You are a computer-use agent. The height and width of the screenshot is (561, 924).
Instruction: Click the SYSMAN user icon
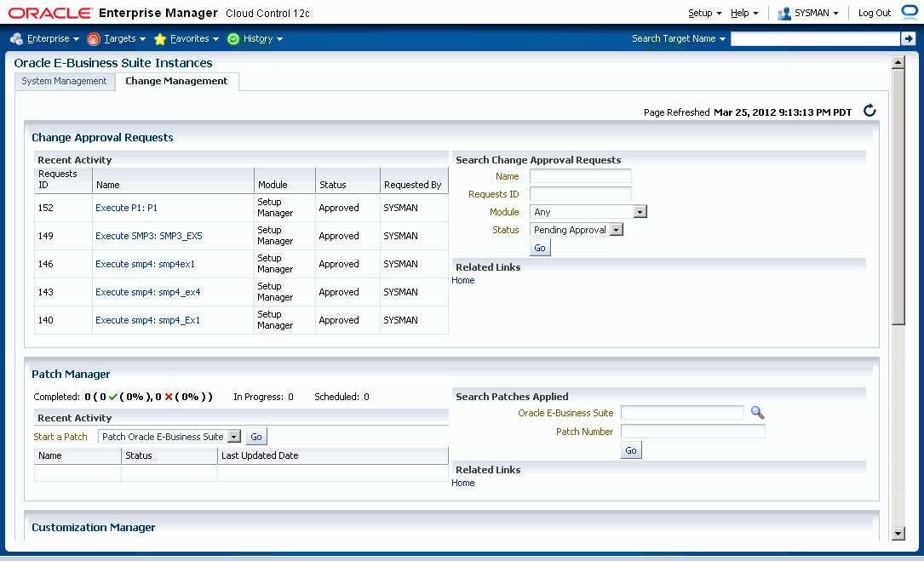pos(783,14)
